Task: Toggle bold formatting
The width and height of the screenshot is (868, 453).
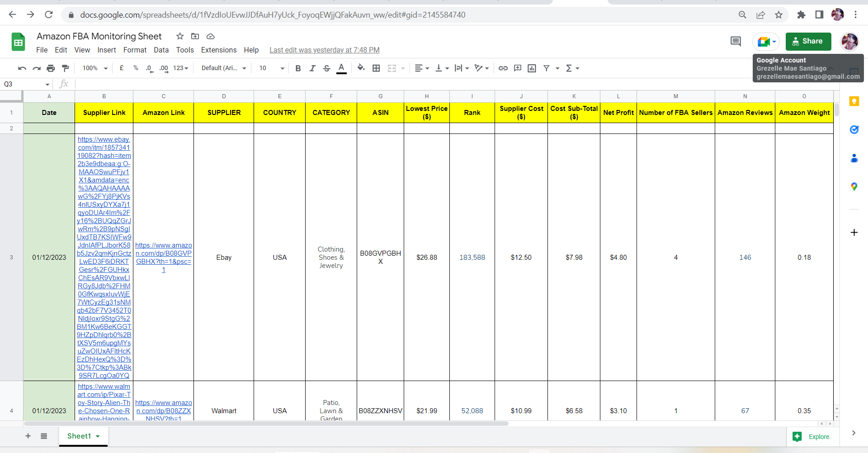Action: coord(298,68)
